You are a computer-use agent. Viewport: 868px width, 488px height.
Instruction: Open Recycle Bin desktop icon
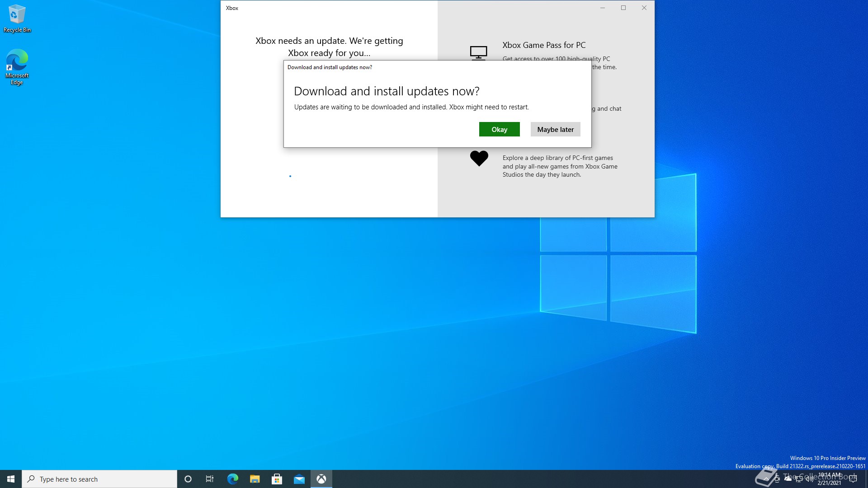17,19
